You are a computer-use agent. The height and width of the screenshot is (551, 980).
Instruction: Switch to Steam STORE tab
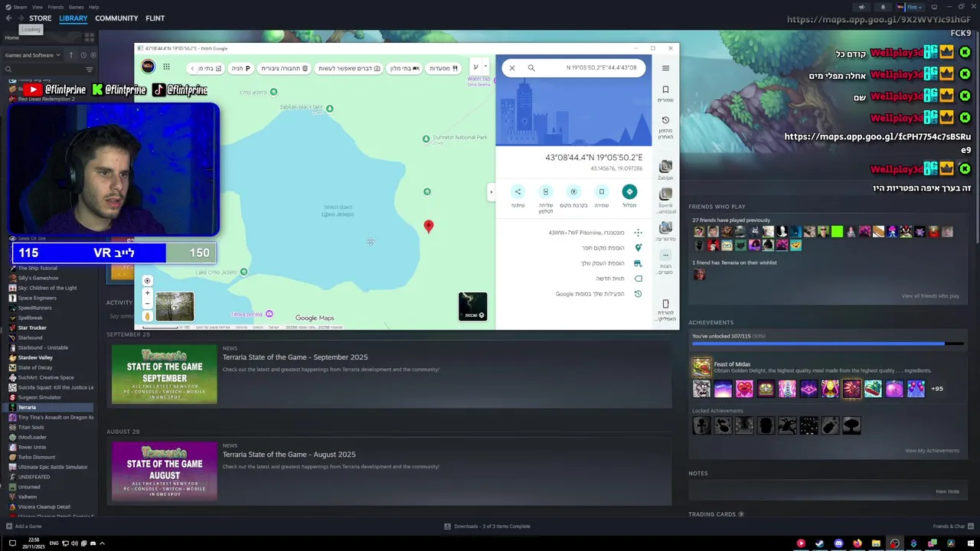[40, 18]
